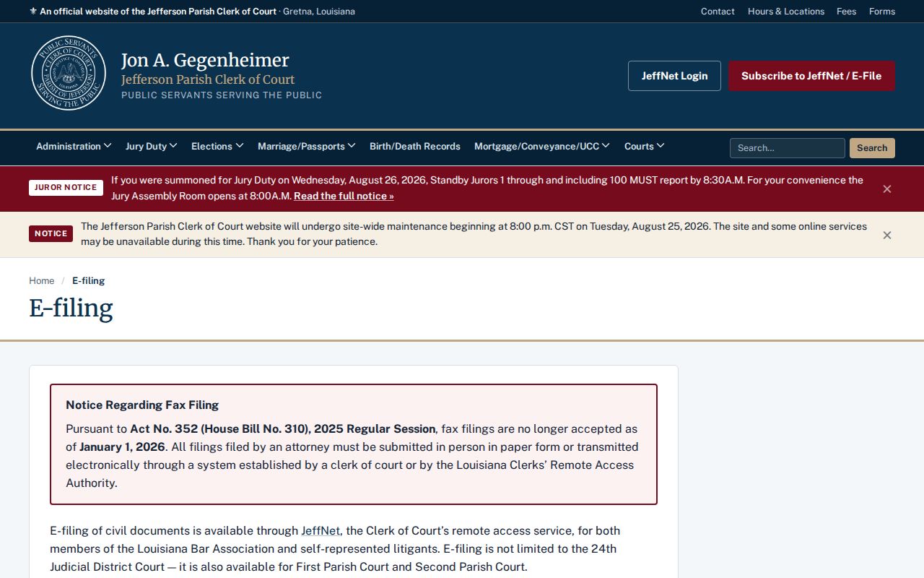Follow the JeffNet link in paragraph
Viewport: 924px width, 578px height.
point(321,531)
